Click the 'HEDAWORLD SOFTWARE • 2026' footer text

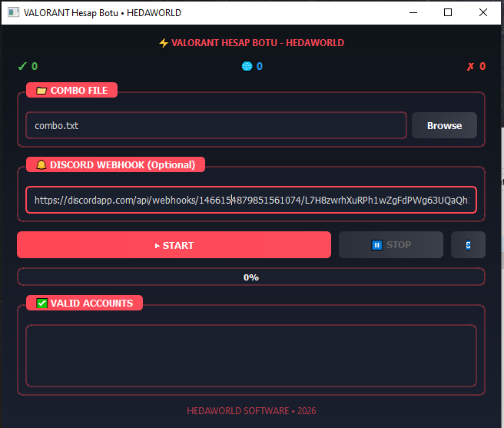pyautogui.click(x=251, y=410)
